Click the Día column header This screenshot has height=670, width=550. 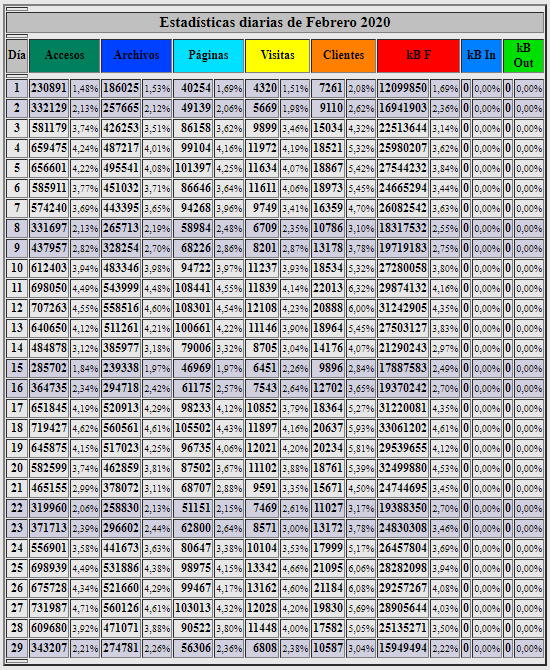(17, 56)
